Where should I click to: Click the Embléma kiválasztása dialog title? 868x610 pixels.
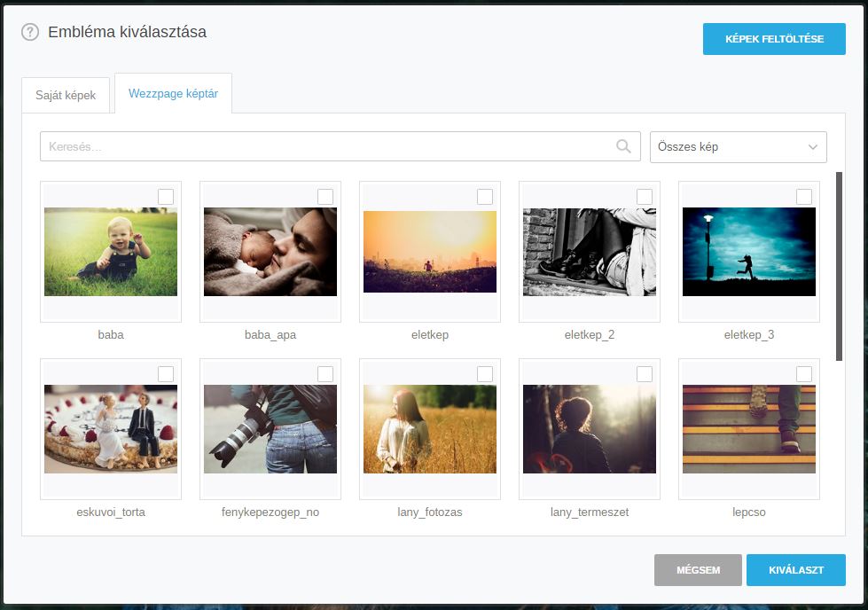click(x=128, y=32)
